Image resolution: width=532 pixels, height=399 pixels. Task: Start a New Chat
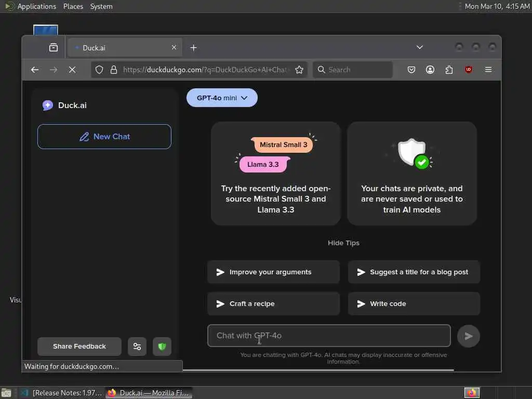pyautogui.click(x=104, y=137)
